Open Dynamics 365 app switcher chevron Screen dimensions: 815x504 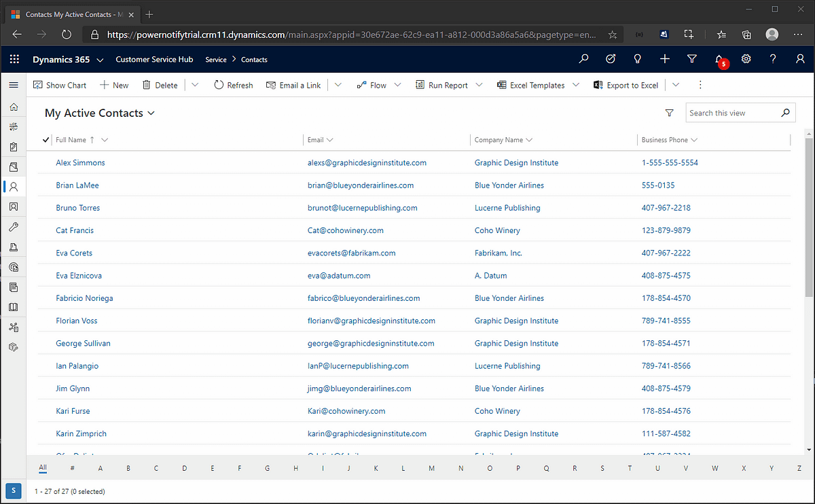pyautogui.click(x=101, y=60)
